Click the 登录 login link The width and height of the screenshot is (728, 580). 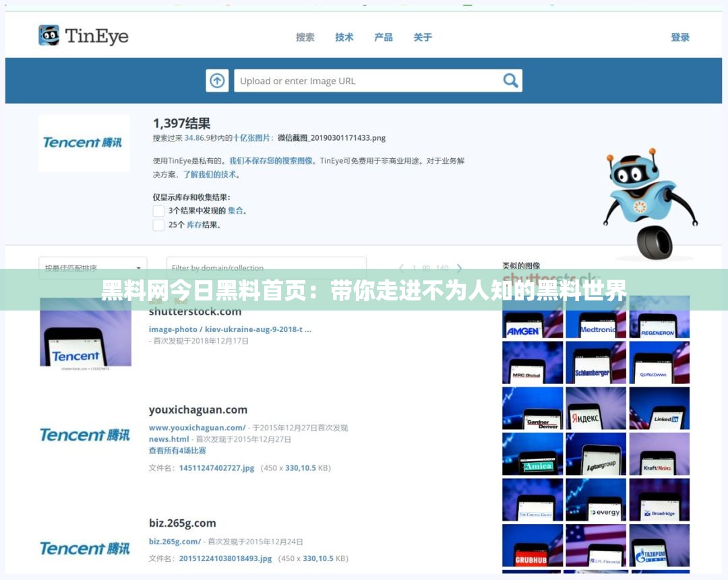[x=679, y=37]
